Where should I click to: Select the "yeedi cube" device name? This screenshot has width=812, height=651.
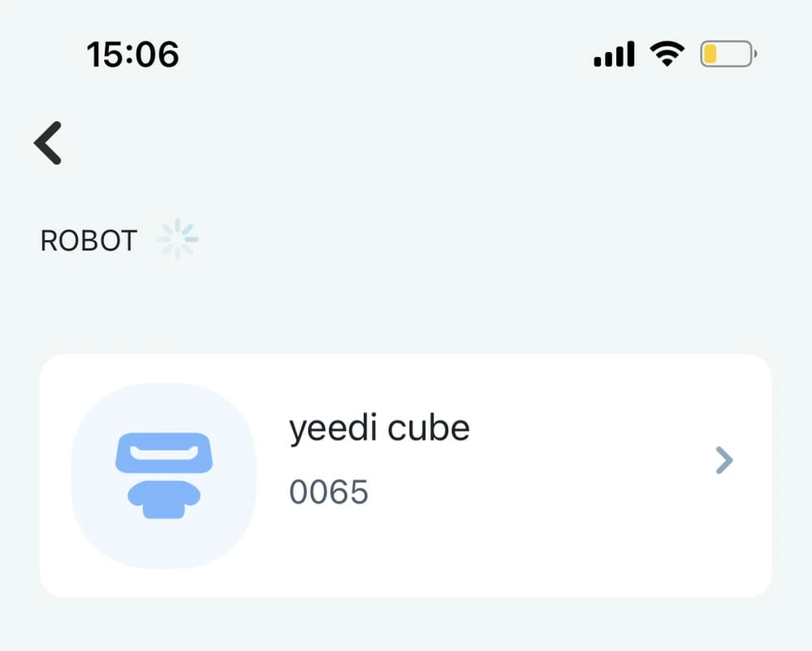pos(379,428)
